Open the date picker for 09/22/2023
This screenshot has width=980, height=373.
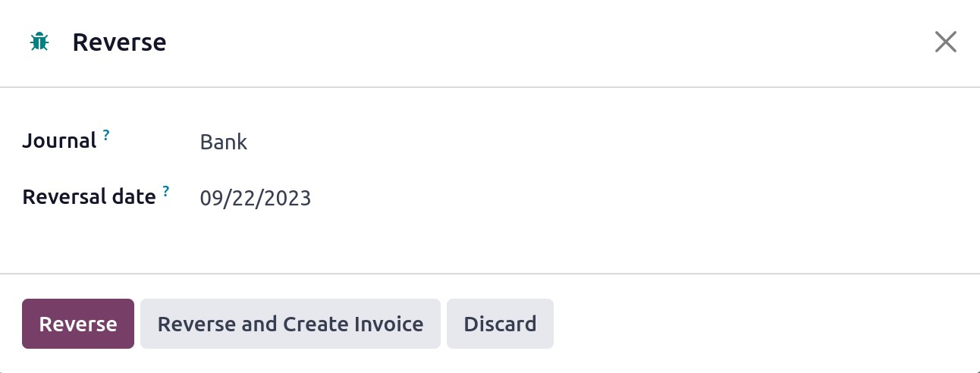[255, 199]
